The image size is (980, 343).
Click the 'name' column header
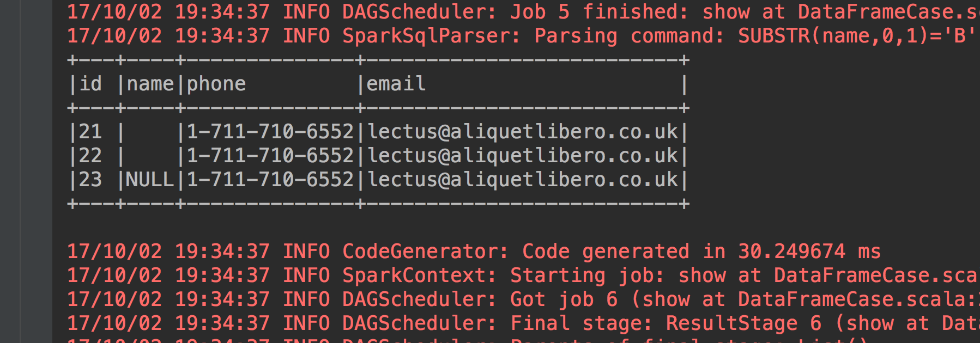[150, 84]
